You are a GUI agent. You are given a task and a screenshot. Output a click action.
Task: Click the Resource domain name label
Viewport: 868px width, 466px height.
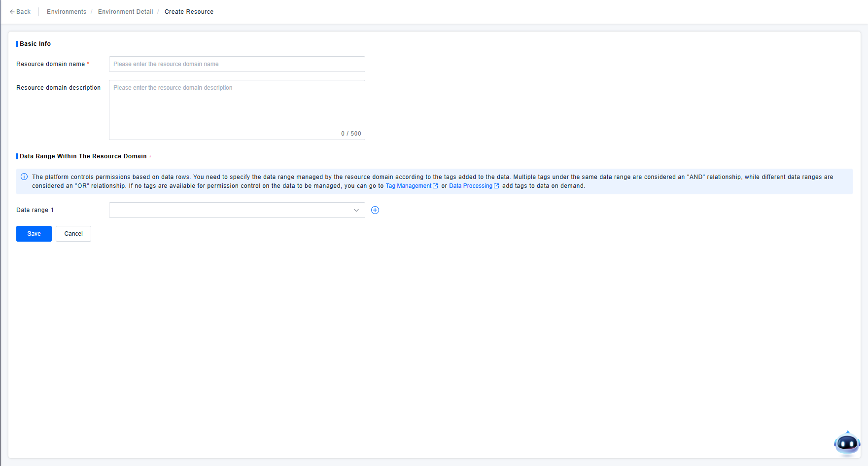coord(50,64)
